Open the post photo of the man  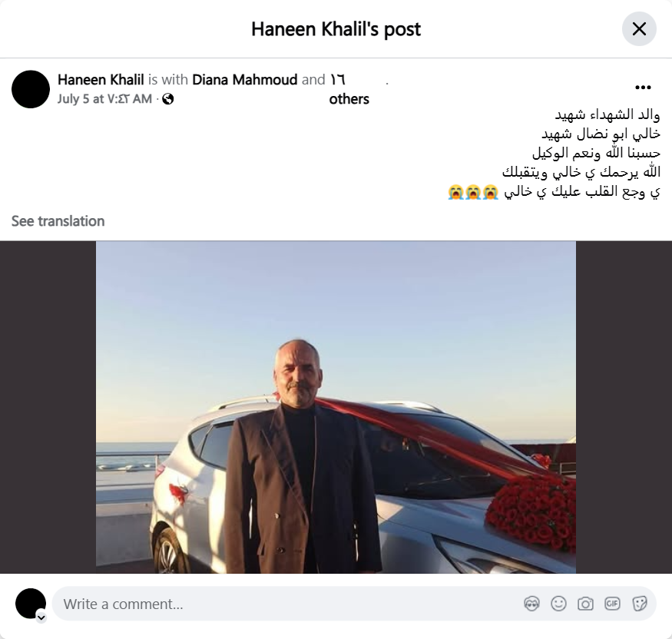[336, 407]
